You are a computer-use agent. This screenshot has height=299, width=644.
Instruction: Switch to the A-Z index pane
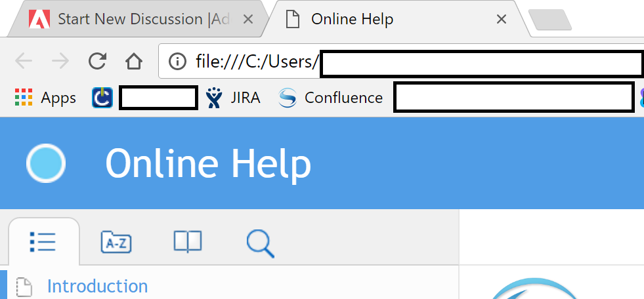[116, 242]
